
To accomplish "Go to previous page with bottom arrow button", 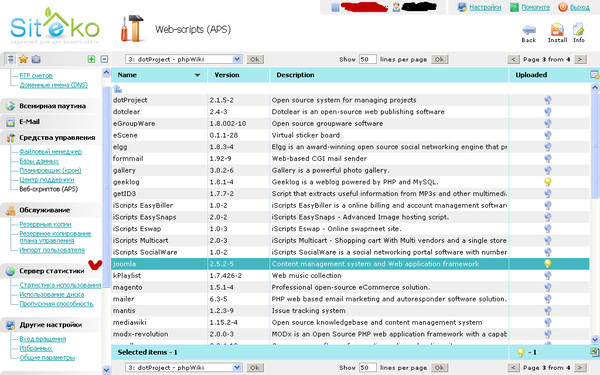I will pos(513,367).
